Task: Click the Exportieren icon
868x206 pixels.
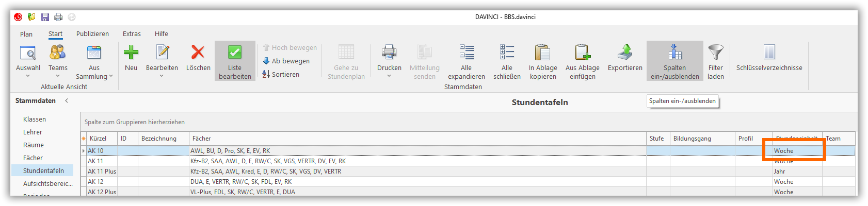Action: pyautogui.click(x=625, y=53)
